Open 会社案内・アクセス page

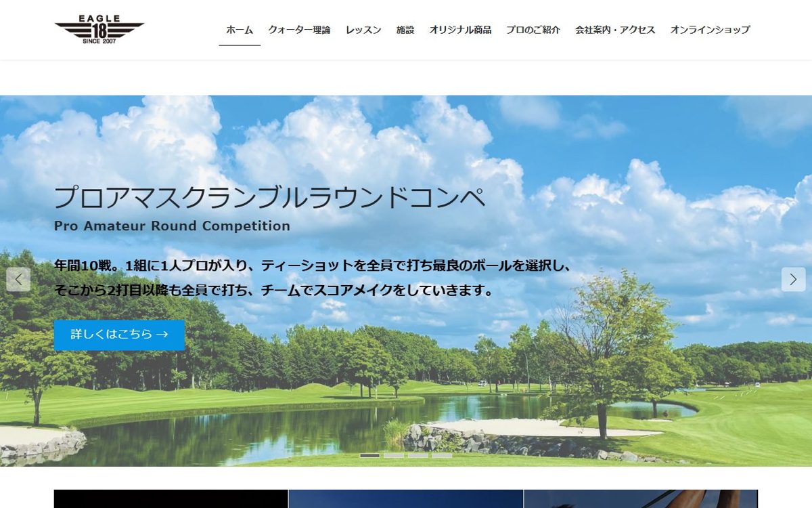coord(615,30)
